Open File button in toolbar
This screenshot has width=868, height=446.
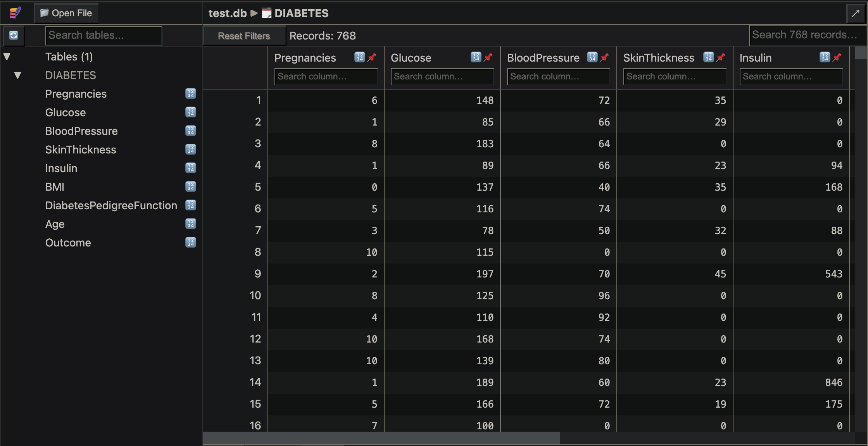click(66, 13)
